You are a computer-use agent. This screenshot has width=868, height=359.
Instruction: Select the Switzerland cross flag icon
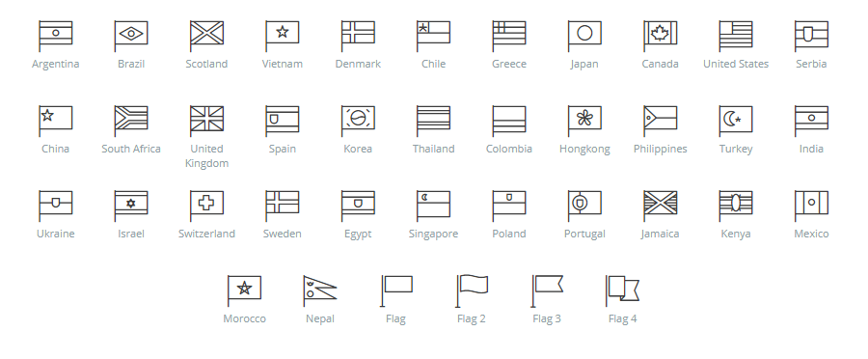tap(206, 206)
